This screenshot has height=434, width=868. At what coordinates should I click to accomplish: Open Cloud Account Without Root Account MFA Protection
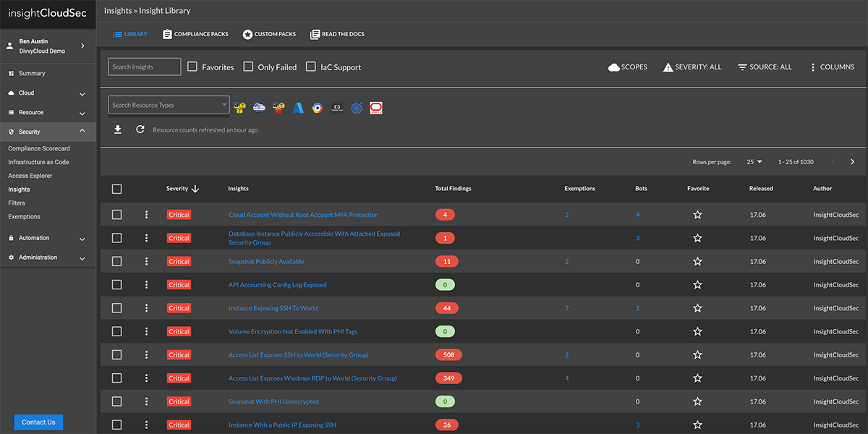coord(303,215)
